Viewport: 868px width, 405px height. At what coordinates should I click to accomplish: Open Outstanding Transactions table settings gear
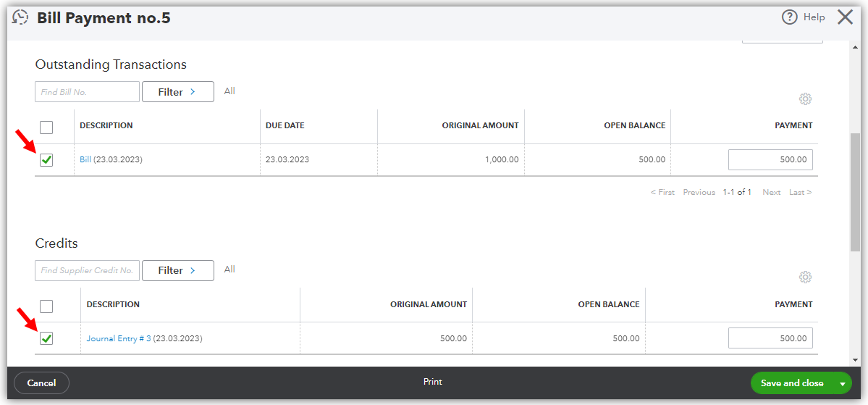pyautogui.click(x=805, y=99)
